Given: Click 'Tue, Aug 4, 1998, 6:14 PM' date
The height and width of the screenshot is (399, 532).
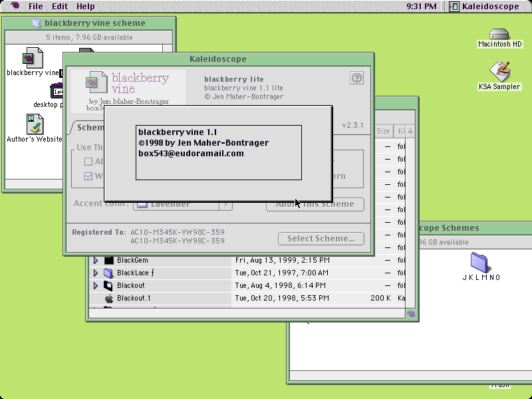Looking at the screenshot, I should pyautogui.click(x=280, y=285).
